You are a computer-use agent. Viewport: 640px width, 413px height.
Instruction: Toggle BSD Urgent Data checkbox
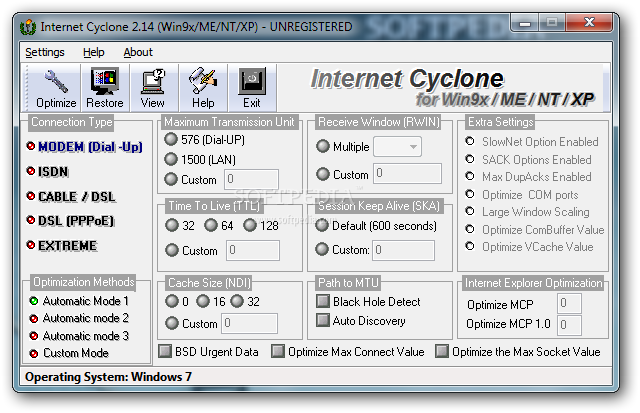click(x=209, y=351)
